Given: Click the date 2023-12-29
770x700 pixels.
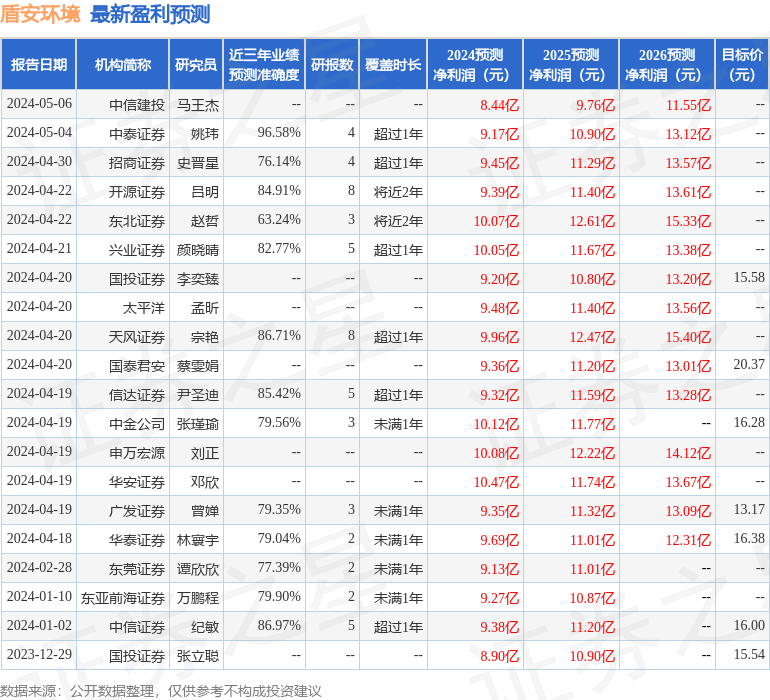Looking at the screenshot, I should 39,654.
